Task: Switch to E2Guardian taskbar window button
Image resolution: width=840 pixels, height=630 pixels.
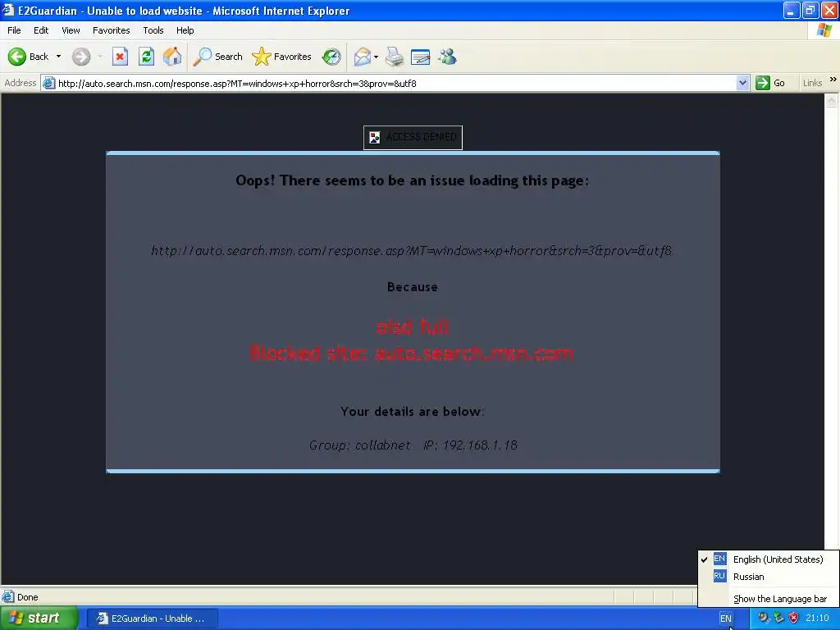Action: pyautogui.click(x=152, y=619)
